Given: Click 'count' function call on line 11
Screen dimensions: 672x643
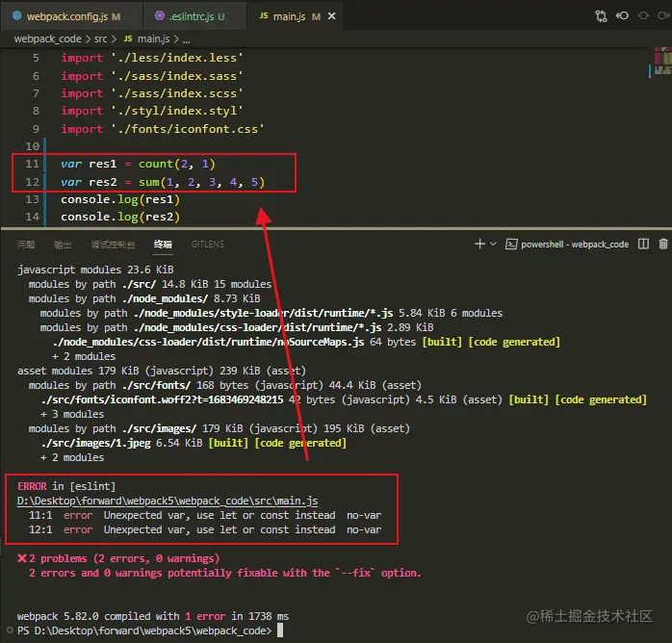Looking at the screenshot, I should pos(156,164).
